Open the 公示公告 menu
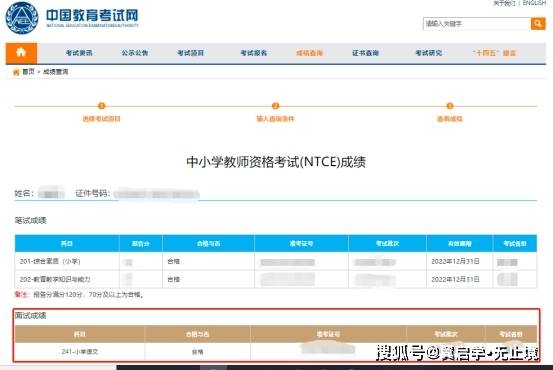This screenshot has height=370, width=553. (135, 53)
